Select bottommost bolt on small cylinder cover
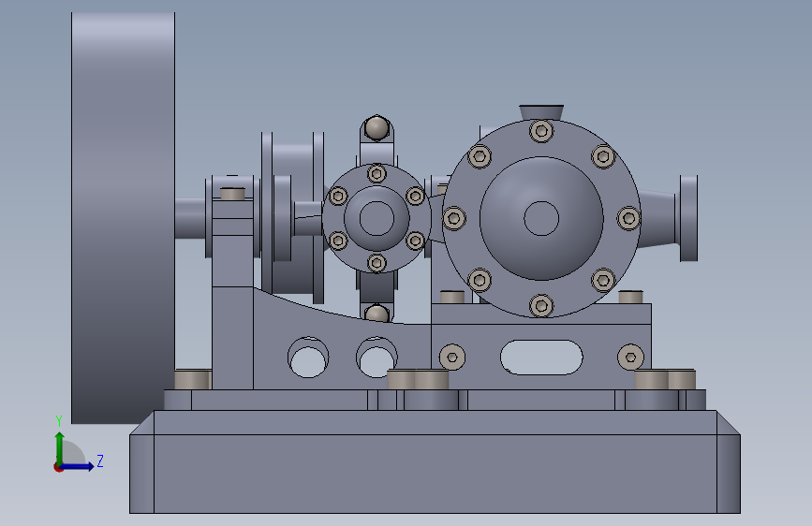Screen dimensions: 812x526 (x=376, y=263)
